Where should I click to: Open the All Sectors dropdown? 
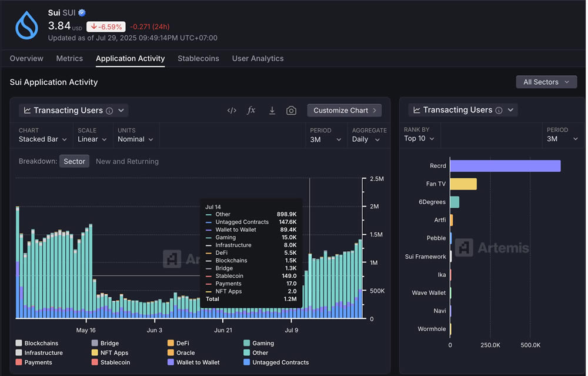546,82
